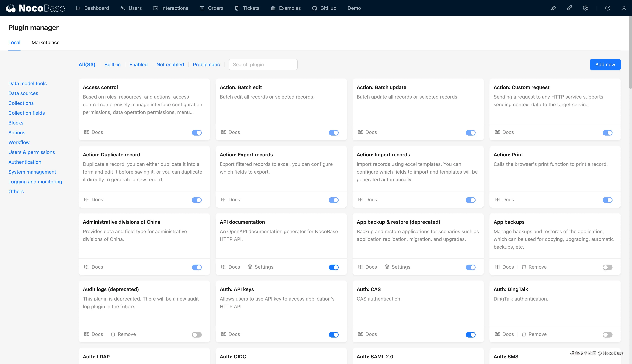
Task: Open the Tickets menu item
Action: 247,8
